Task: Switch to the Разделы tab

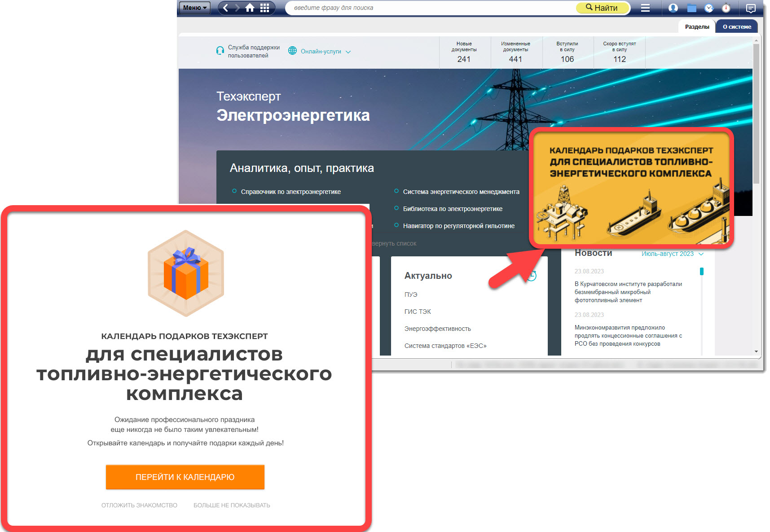Action: pos(697,26)
